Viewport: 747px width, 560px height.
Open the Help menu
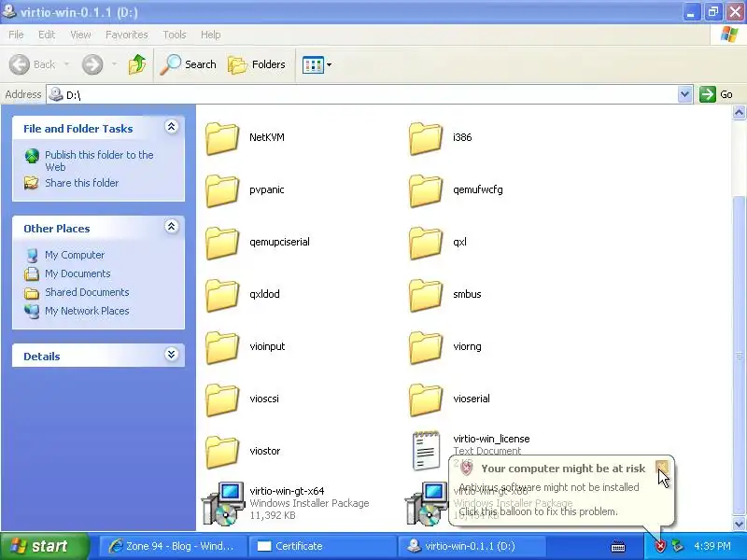point(211,35)
